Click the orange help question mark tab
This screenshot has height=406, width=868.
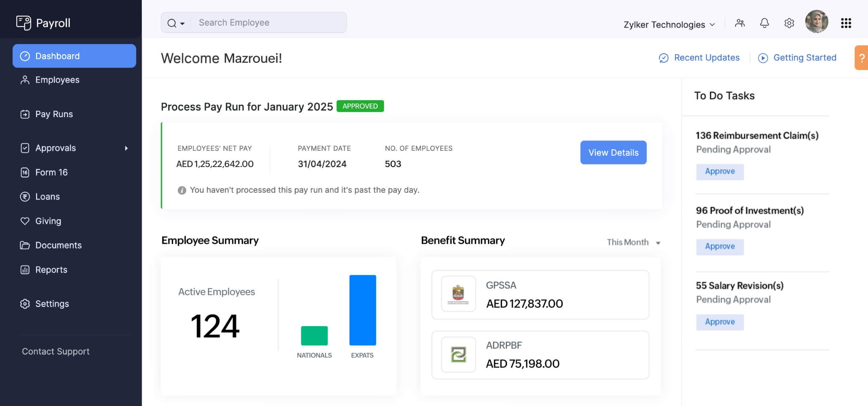click(x=861, y=58)
